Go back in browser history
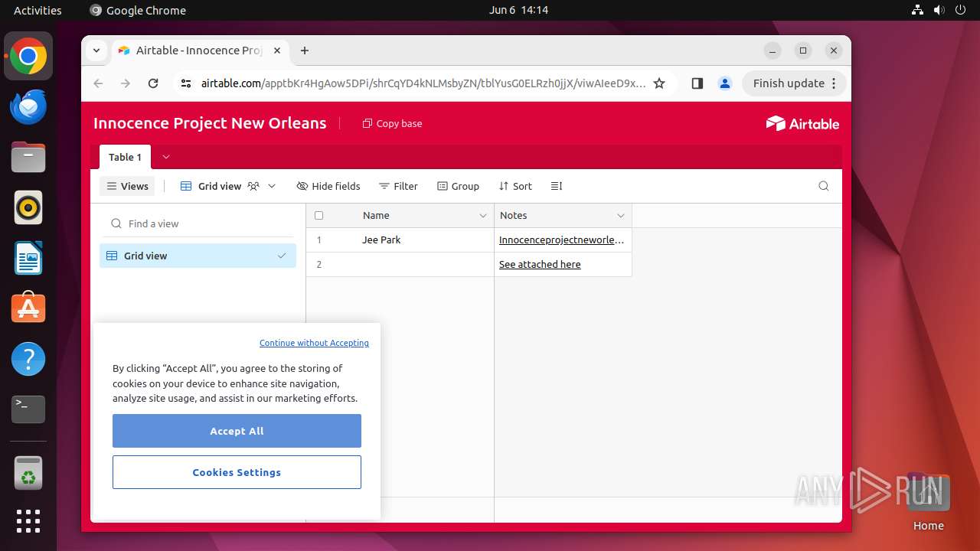This screenshot has height=551, width=980. point(98,83)
